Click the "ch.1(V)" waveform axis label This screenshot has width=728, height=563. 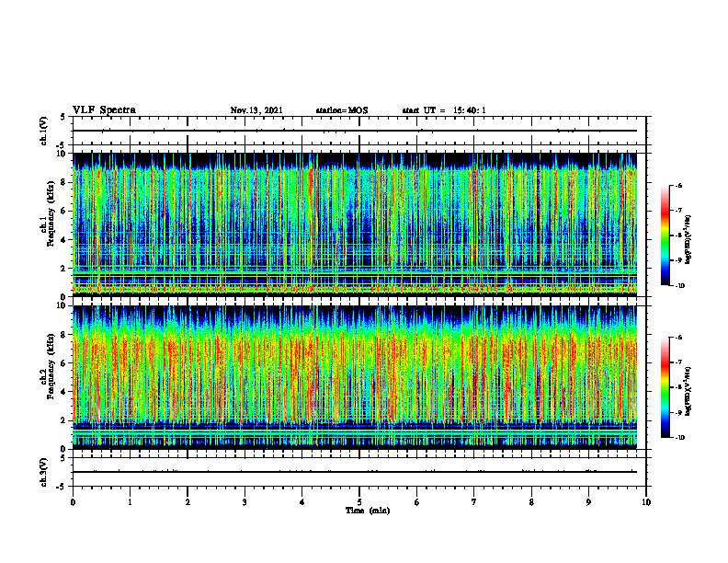point(43,131)
